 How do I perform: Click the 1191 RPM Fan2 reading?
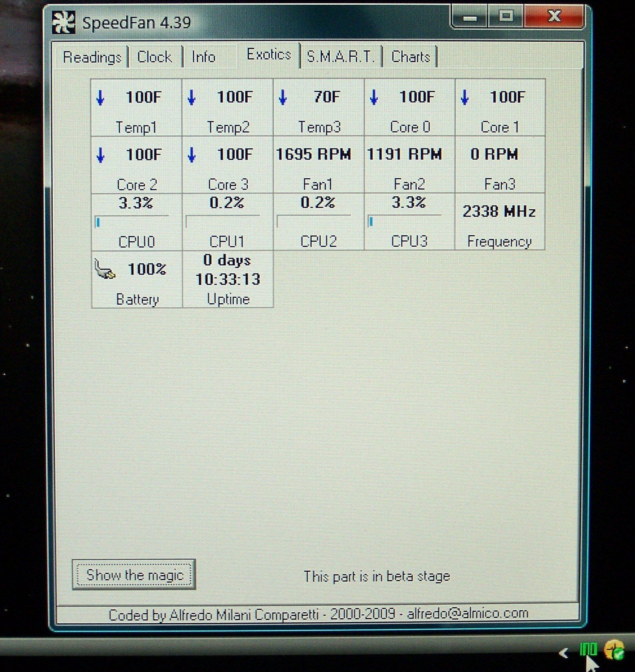tap(404, 154)
